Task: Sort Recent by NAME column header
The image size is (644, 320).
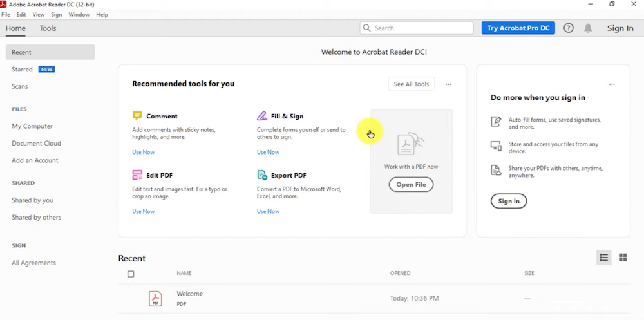Action: pos(184,273)
